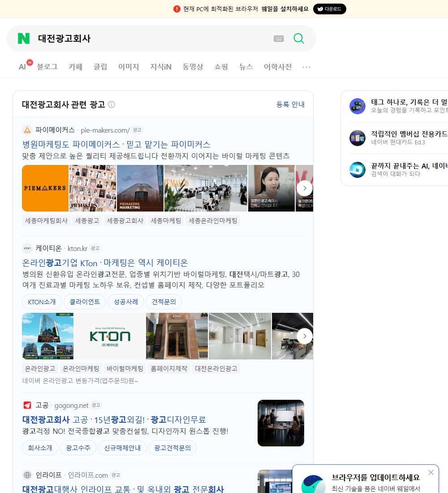Visit kton.kr URL link
Image resolution: width=448 pixels, height=493 pixels.
(78, 248)
